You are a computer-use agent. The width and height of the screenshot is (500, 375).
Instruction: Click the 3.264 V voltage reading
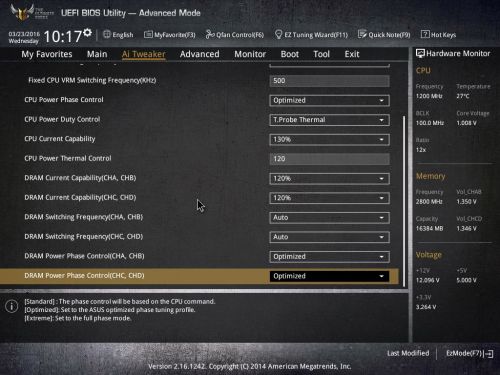coord(426,307)
